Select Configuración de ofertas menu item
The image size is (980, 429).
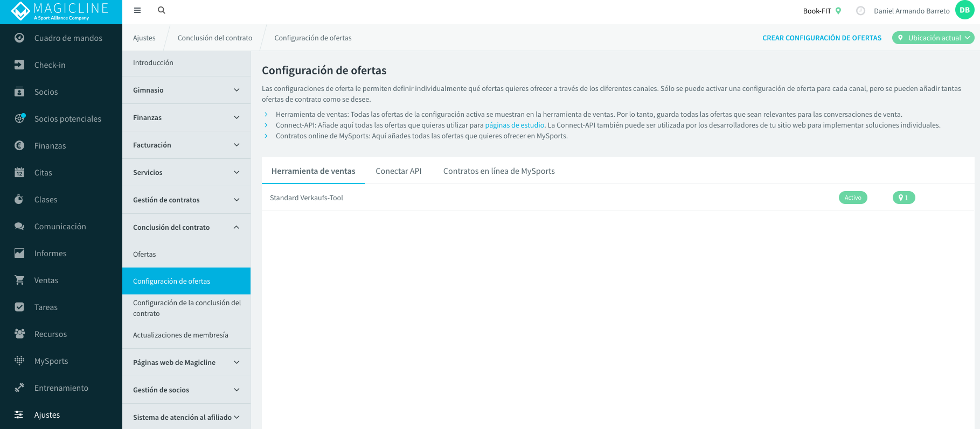pos(186,281)
